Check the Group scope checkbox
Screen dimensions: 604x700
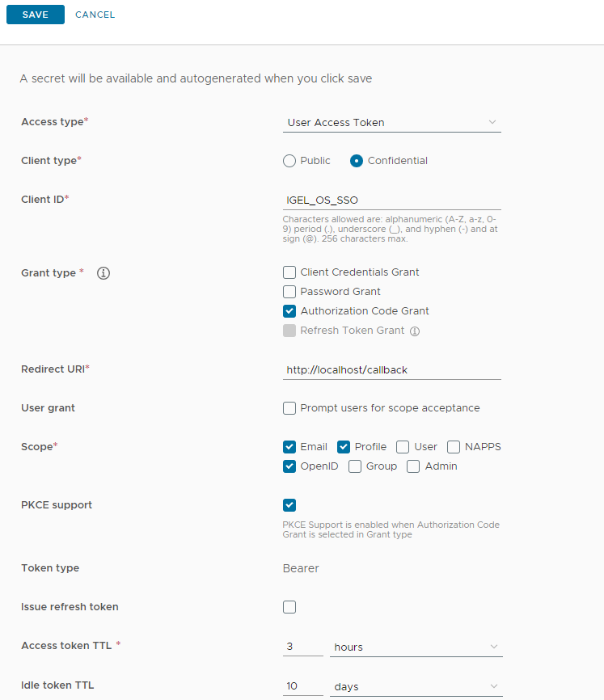[355, 466]
